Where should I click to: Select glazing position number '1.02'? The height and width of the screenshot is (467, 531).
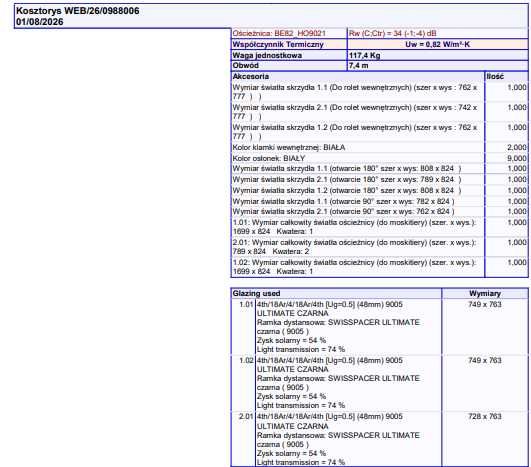click(246, 360)
